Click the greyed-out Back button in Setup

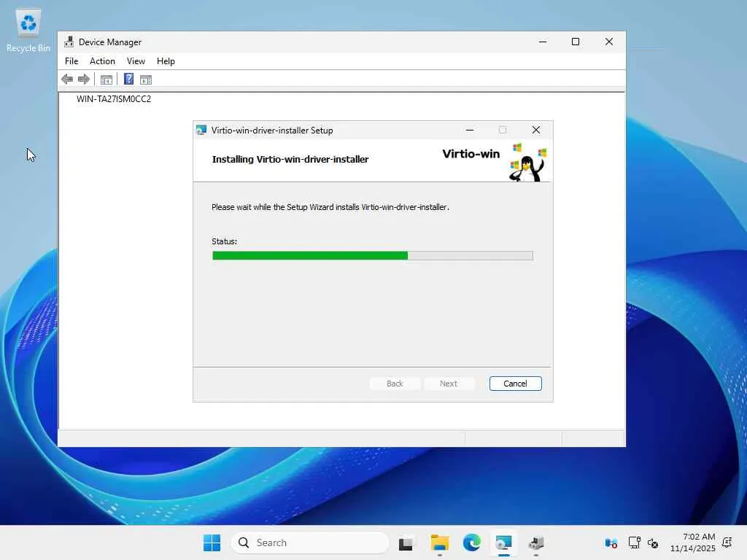(395, 384)
